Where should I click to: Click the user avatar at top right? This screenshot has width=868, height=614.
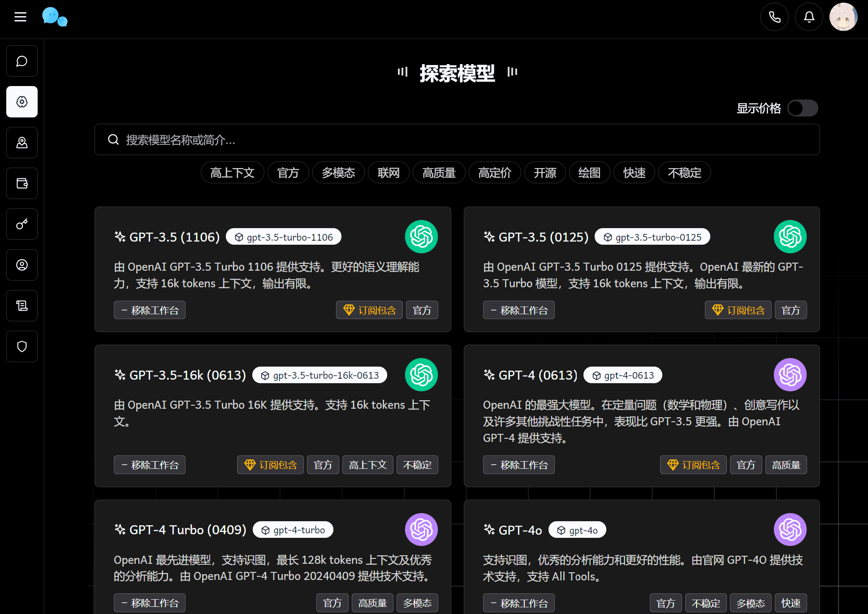tap(843, 17)
